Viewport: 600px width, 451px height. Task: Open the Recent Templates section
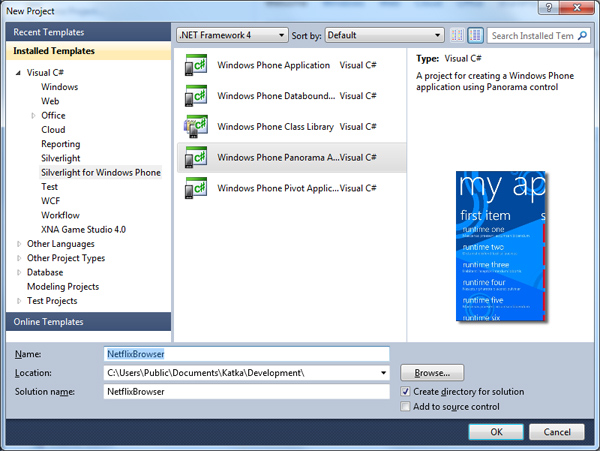pos(88,32)
